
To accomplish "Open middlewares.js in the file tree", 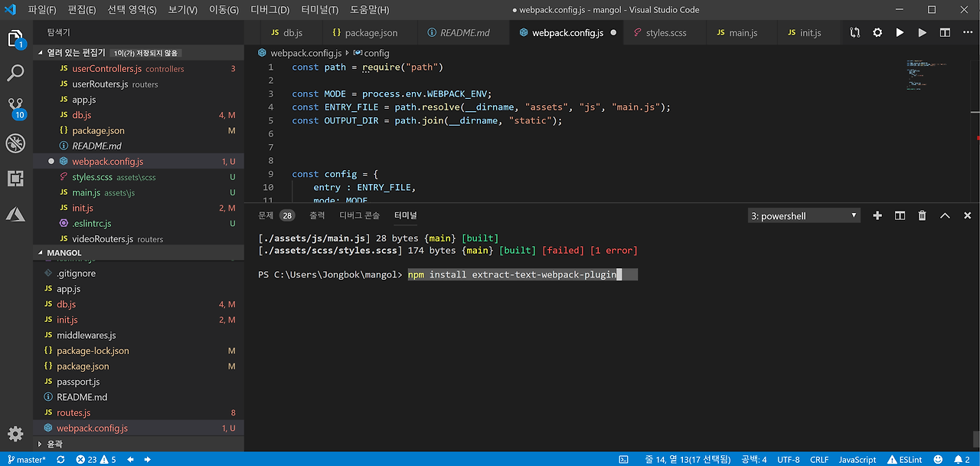I will pos(86,335).
